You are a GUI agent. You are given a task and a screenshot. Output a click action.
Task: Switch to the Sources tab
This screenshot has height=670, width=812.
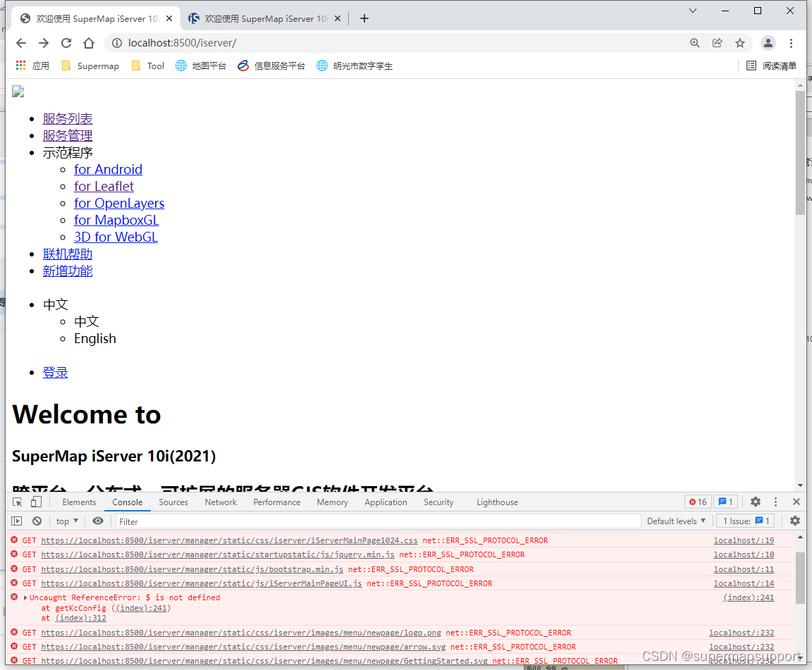coord(173,502)
